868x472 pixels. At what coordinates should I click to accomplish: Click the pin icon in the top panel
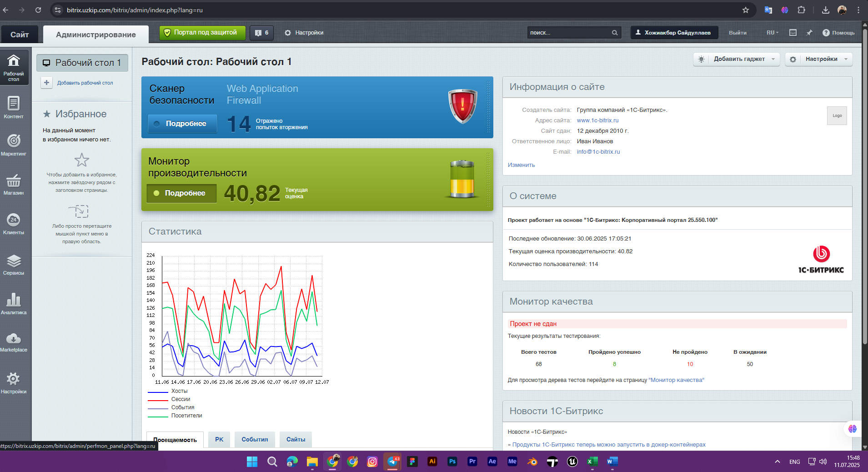click(x=809, y=33)
